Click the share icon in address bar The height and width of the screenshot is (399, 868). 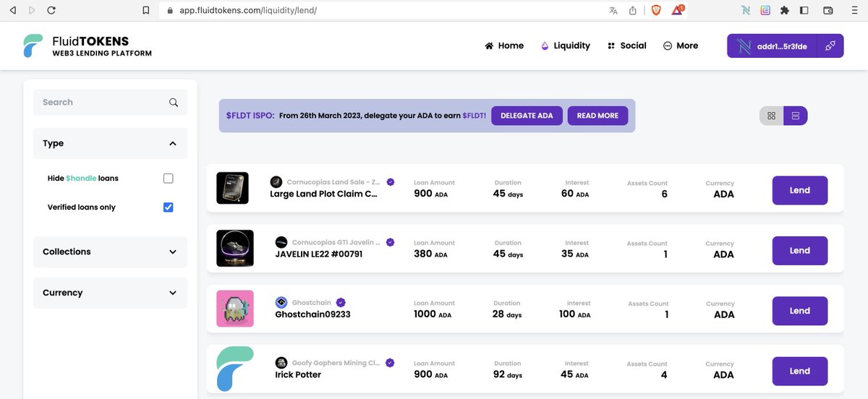pyautogui.click(x=633, y=10)
